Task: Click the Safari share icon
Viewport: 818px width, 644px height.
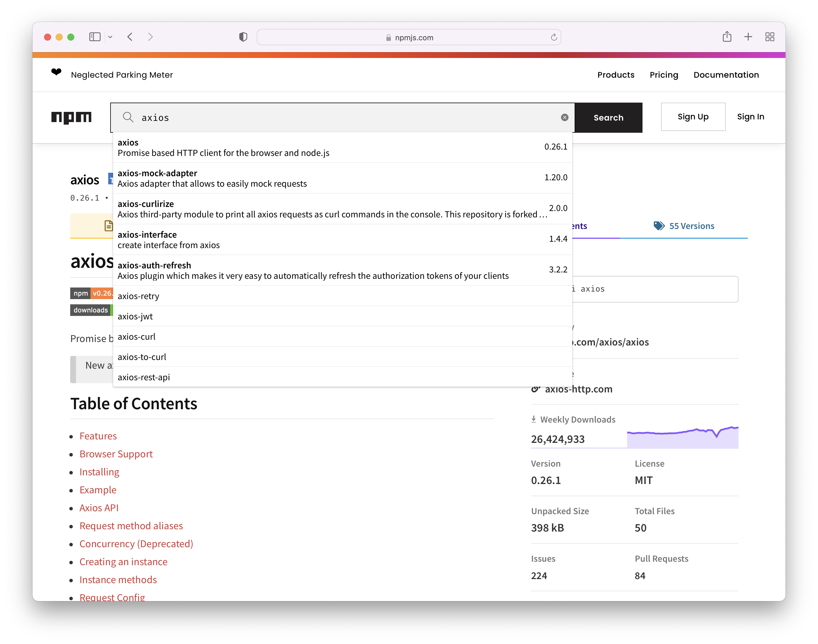Action: click(727, 37)
